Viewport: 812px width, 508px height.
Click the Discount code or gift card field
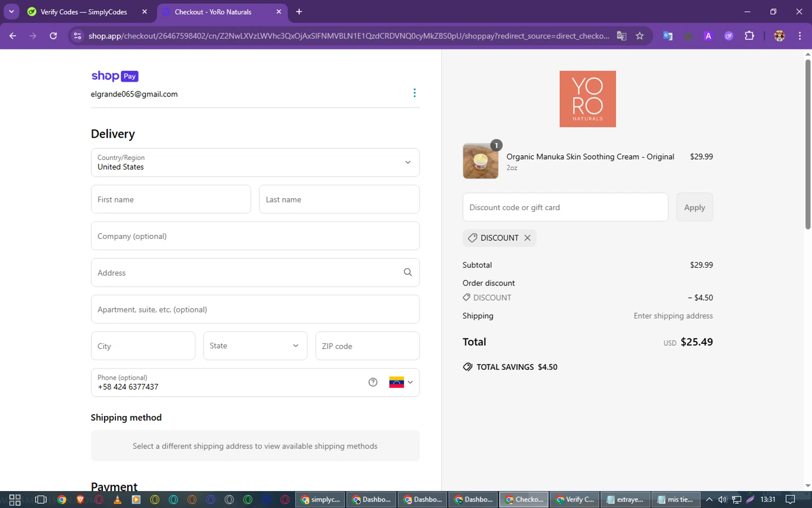pyautogui.click(x=565, y=207)
